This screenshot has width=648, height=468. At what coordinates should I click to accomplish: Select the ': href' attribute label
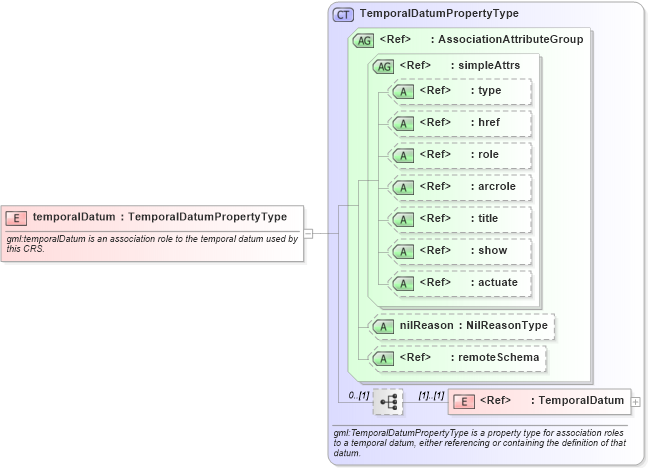pyautogui.click(x=485, y=122)
